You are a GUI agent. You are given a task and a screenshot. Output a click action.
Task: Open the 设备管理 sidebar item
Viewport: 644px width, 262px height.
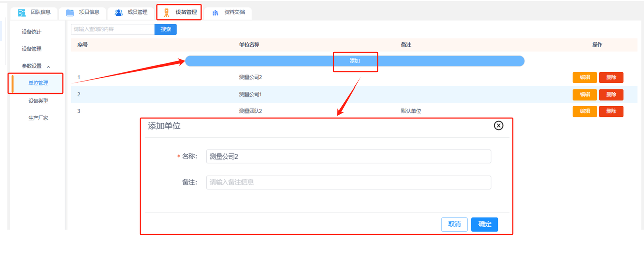click(x=31, y=49)
